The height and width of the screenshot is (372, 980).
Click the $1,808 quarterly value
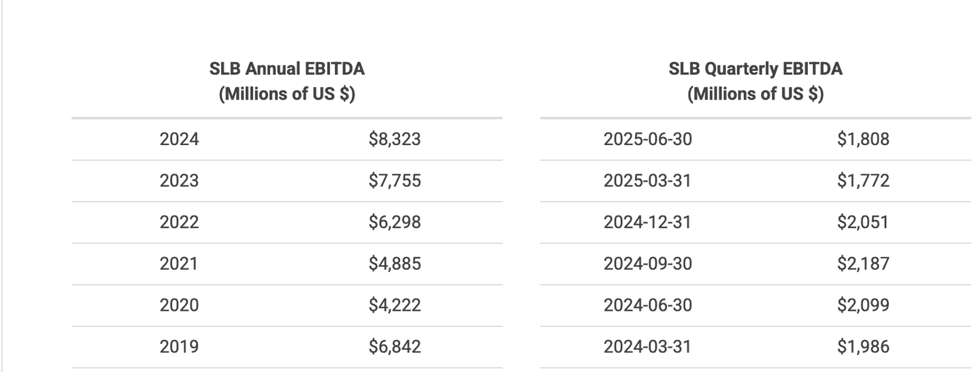click(x=863, y=140)
